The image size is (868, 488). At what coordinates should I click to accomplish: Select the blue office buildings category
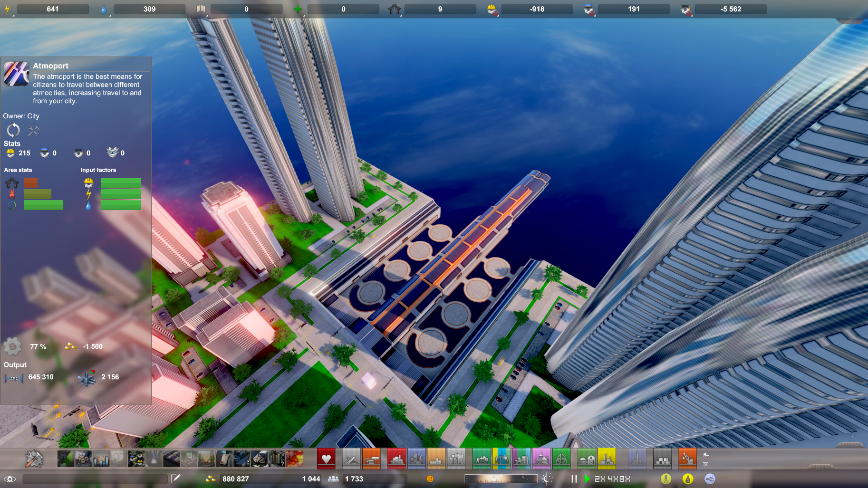[416, 459]
